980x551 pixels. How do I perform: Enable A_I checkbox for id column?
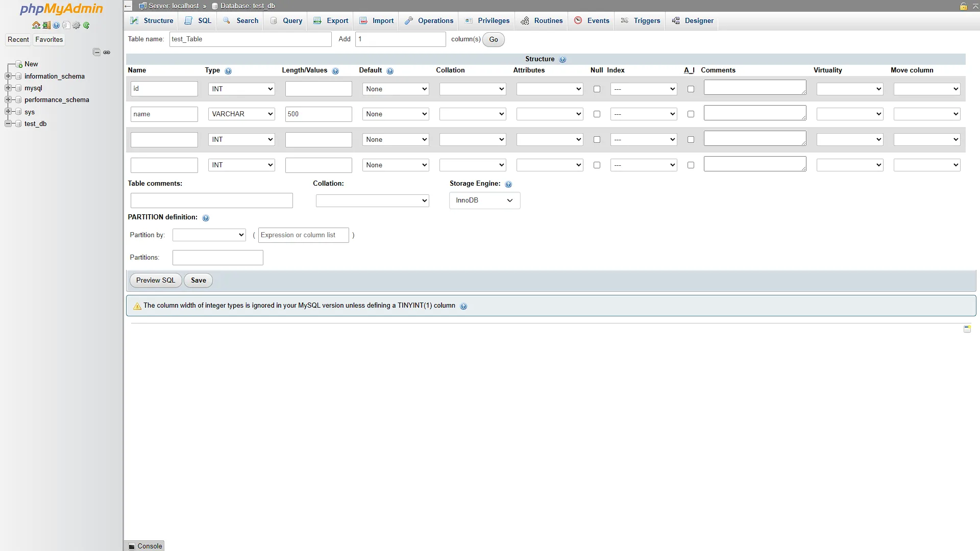[691, 89]
